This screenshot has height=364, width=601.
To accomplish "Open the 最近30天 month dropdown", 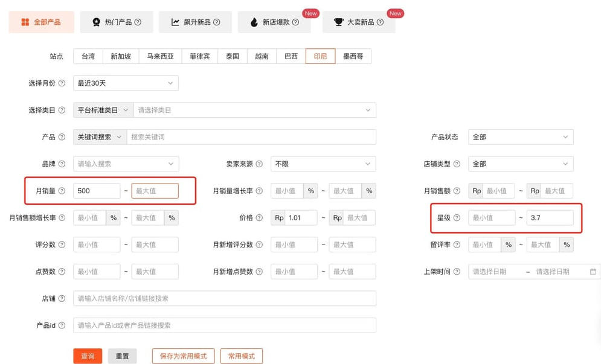I will tap(126, 83).
